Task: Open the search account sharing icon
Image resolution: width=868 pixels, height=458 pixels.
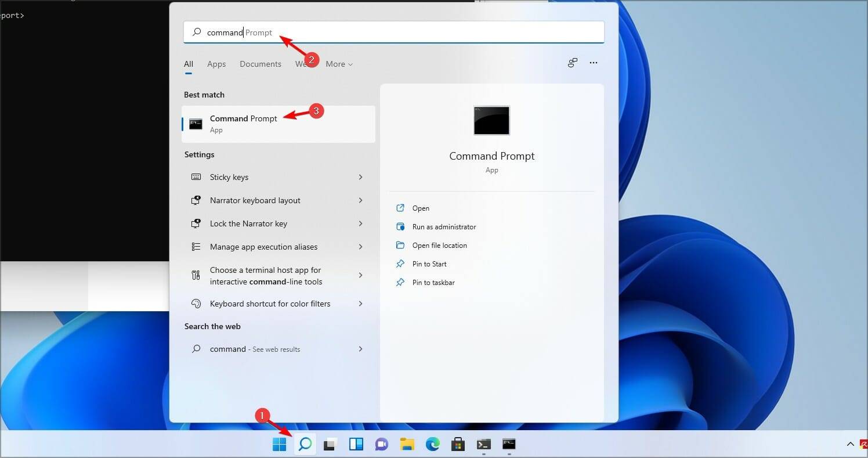Action: tap(573, 63)
